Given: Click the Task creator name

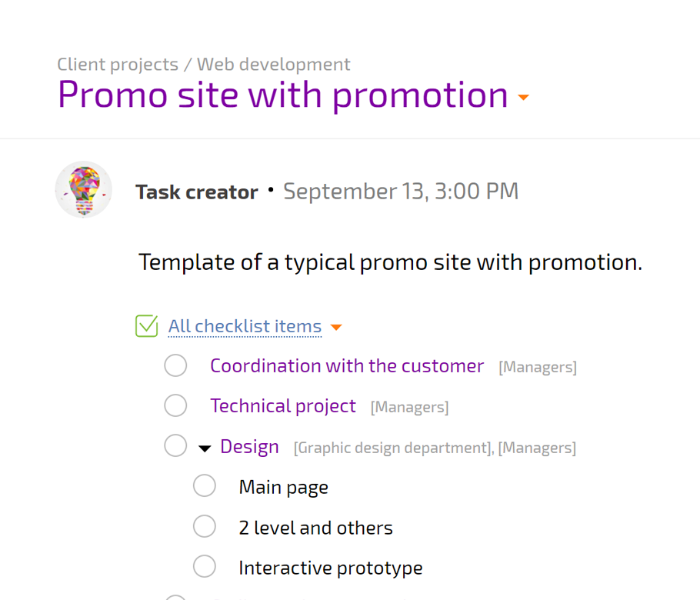Looking at the screenshot, I should pos(197,192).
